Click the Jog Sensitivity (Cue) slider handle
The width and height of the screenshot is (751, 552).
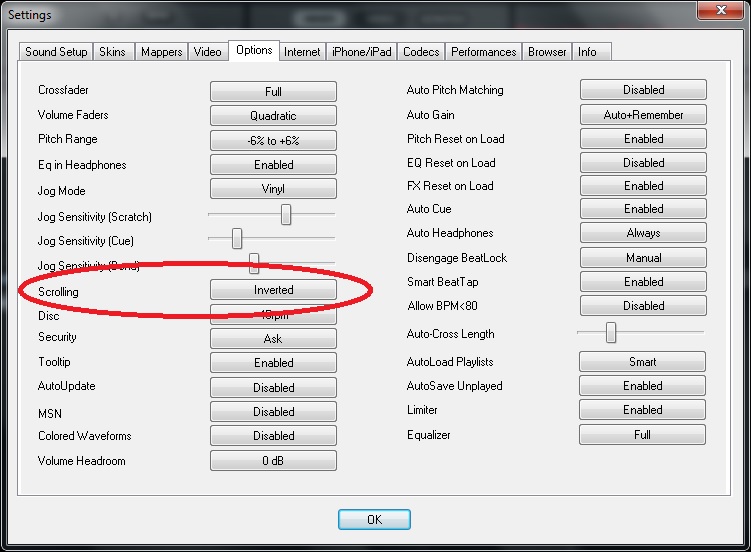[237, 239]
